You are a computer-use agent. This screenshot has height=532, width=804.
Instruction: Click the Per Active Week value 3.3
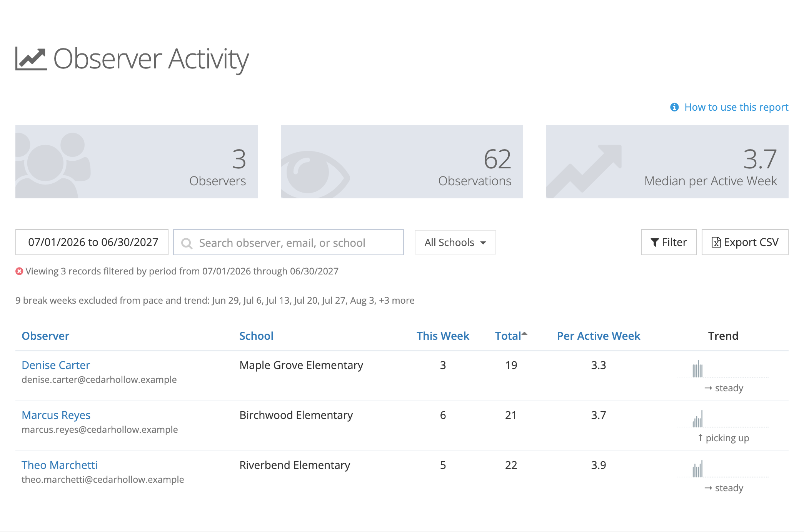[599, 365]
